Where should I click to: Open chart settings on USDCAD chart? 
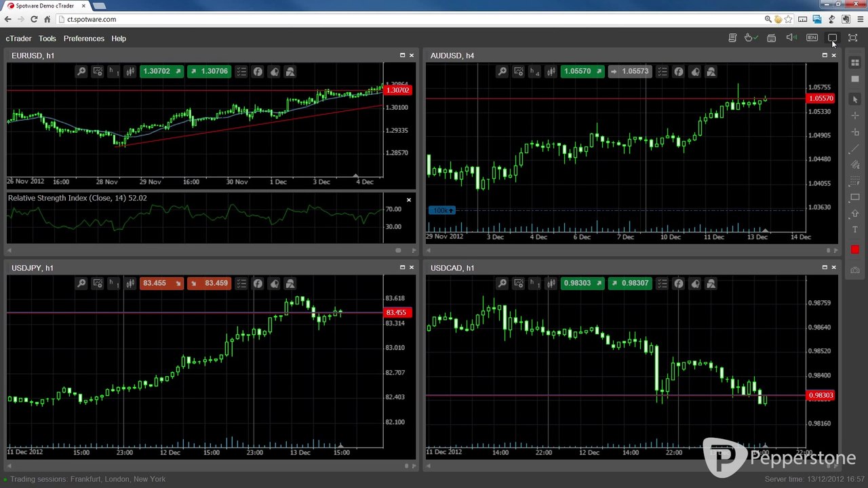click(x=518, y=283)
